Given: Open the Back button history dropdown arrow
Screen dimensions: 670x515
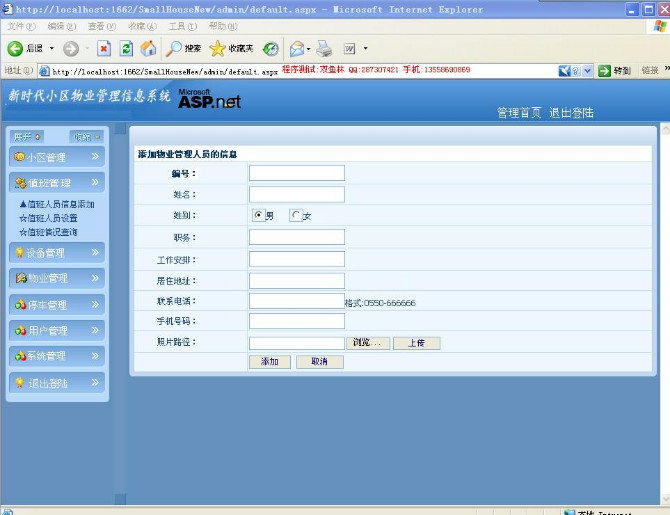Looking at the screenshot, I should click(52, 48).
